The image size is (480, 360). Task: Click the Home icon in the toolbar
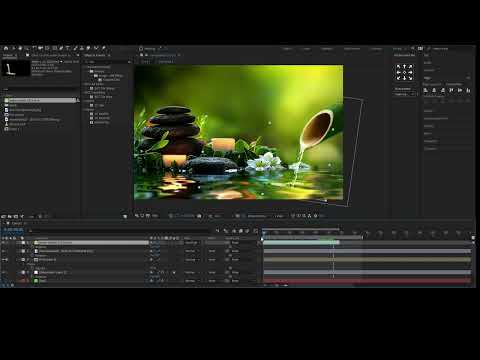[x=6, y=48]
